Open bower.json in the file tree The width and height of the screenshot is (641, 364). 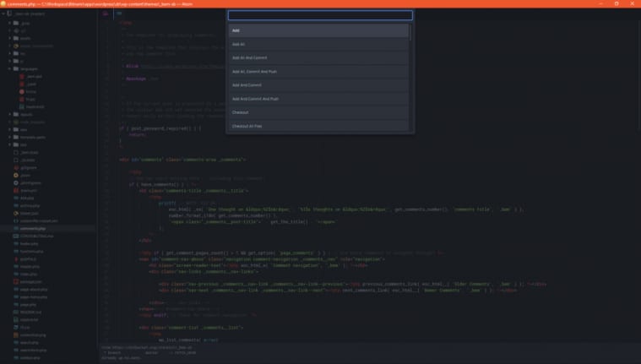(29, 213)
